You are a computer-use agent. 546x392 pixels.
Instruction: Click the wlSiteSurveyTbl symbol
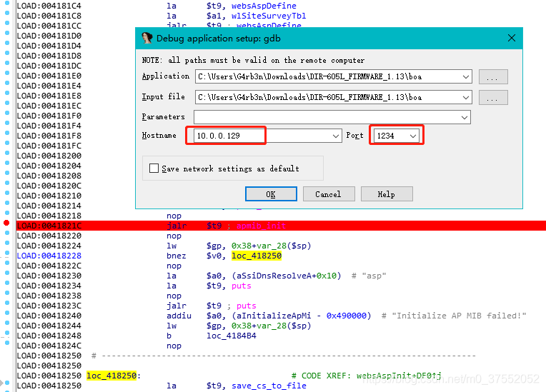[269, 16]
